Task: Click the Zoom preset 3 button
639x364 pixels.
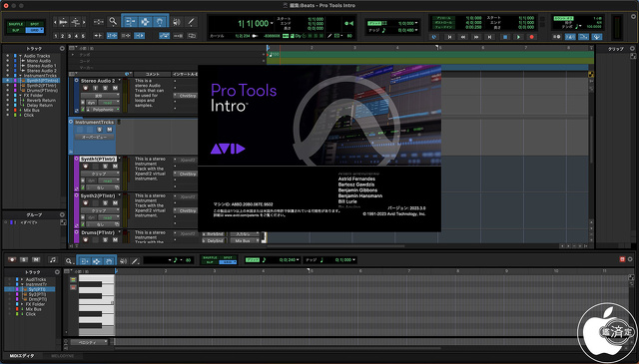Action: [x=69, y=36]
